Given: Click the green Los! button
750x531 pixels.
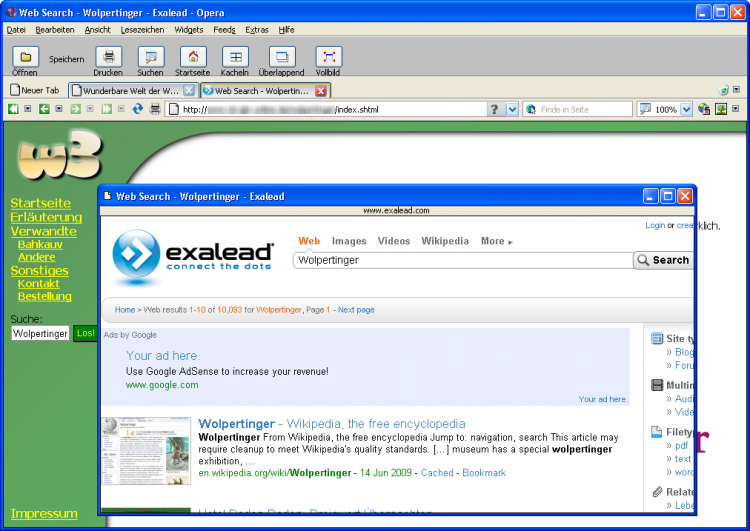Looking at the screenshot, I should coord(85,333).
